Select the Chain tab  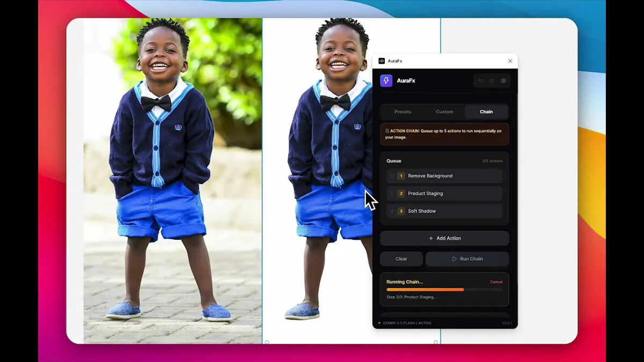click(x=486, y=112)
